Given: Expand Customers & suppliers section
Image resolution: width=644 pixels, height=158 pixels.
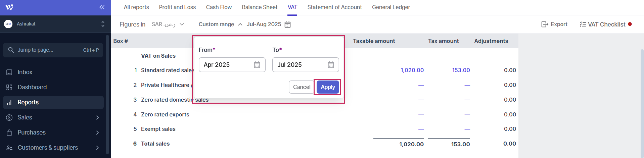Looking at the screenshot, I should (x=97, y=148).
